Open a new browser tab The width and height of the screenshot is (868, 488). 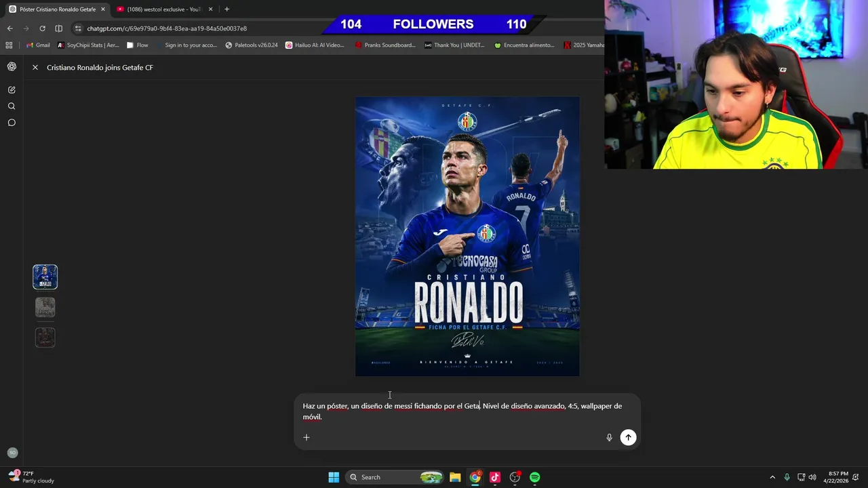(x=226, y=9)
